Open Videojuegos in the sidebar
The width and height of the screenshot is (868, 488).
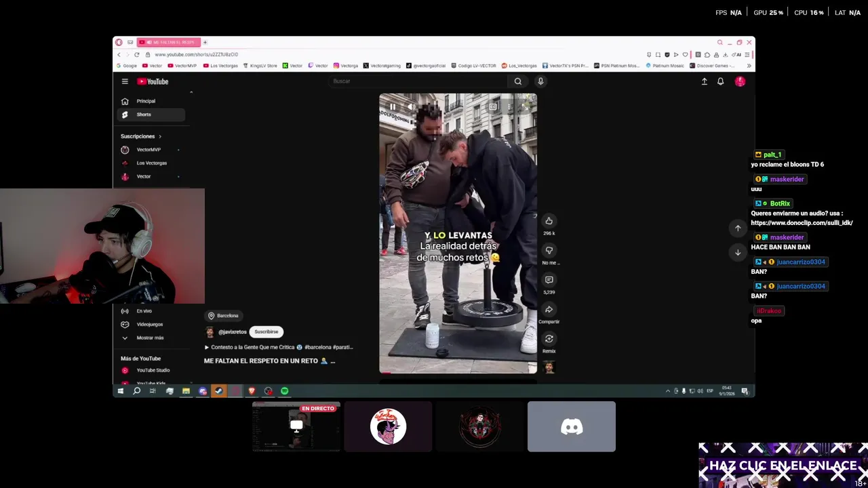[151, 324]
